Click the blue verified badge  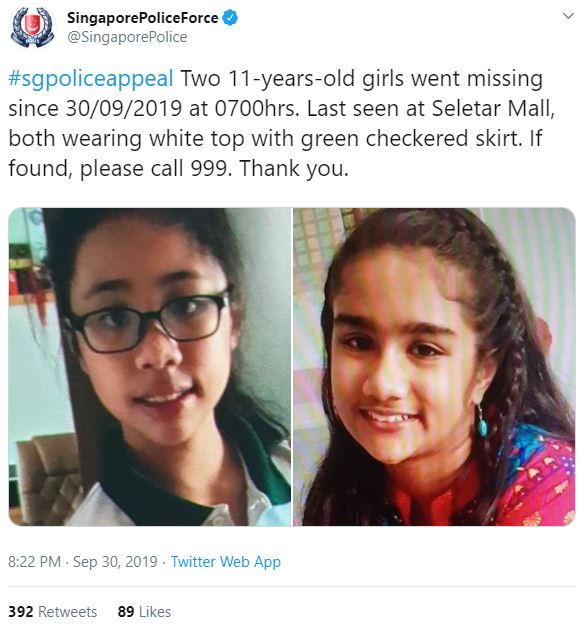tap(231, 18)
